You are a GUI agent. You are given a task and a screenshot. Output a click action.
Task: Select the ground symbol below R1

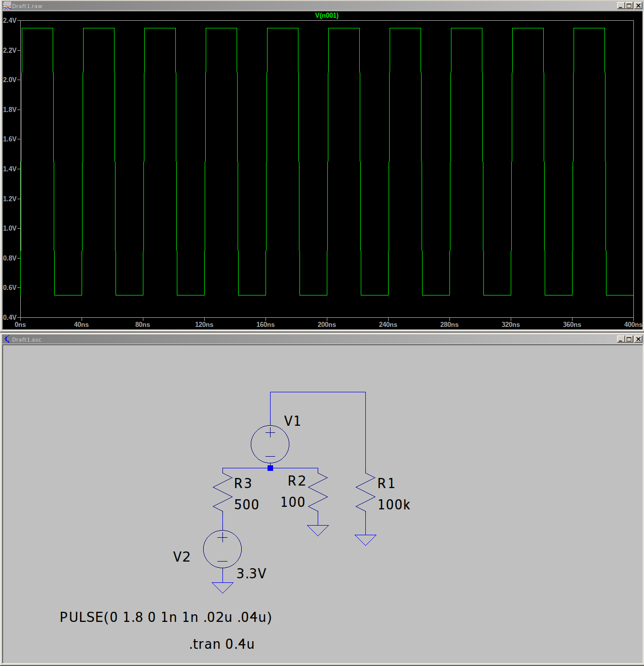(x=365, y=540)
